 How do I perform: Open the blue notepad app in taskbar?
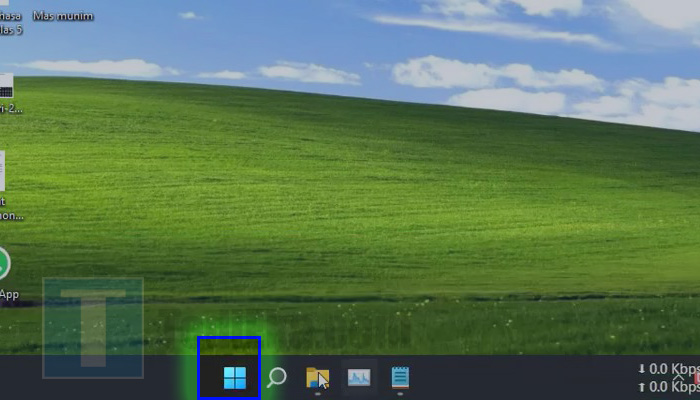pos(400,377)
